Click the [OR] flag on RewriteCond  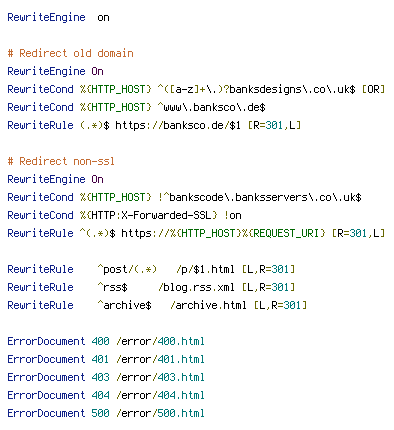tap(373, 89)
